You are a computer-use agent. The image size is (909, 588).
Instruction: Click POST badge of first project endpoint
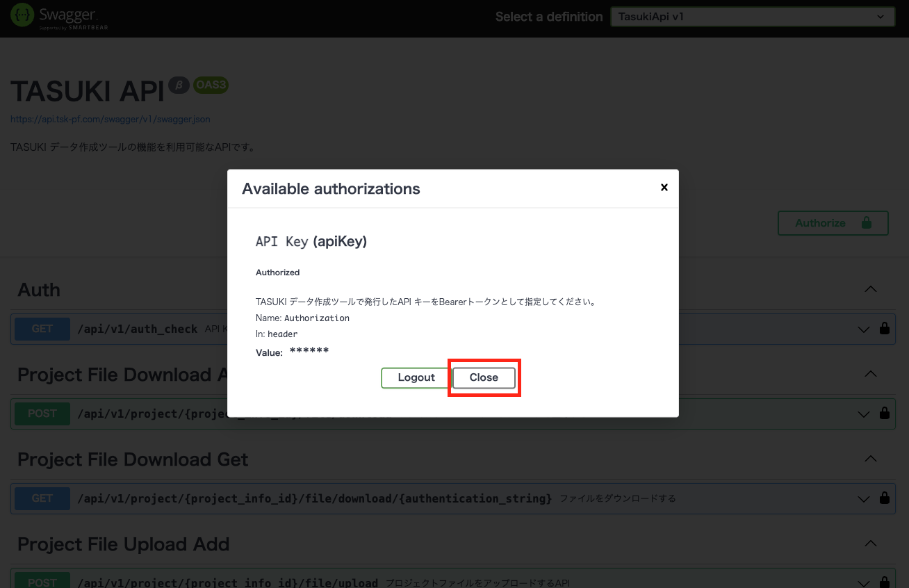click(x=42, y=414)
